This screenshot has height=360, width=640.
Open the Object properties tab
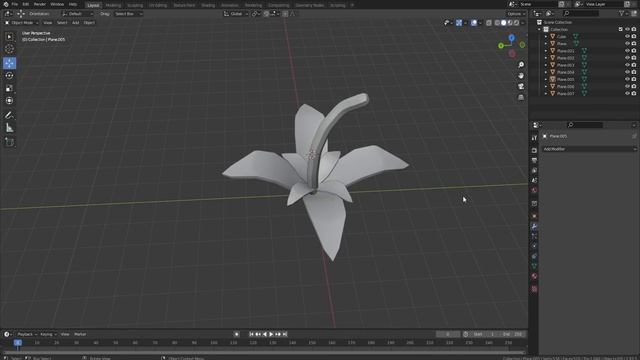[534, 216]
